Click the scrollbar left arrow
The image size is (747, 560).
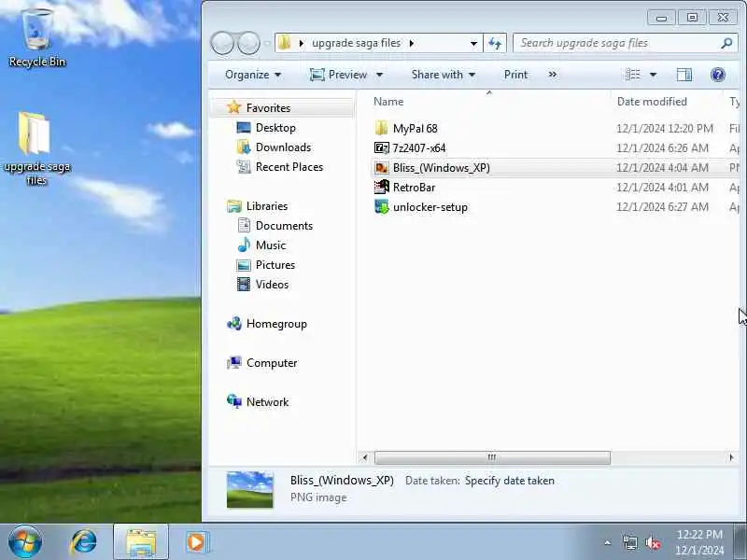click(364, 457)
